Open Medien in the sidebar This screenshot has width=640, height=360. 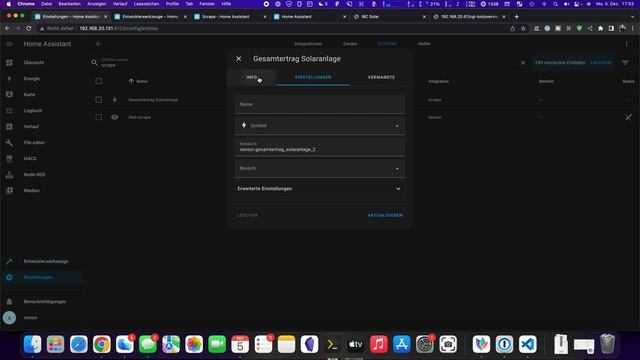[42, 190]
